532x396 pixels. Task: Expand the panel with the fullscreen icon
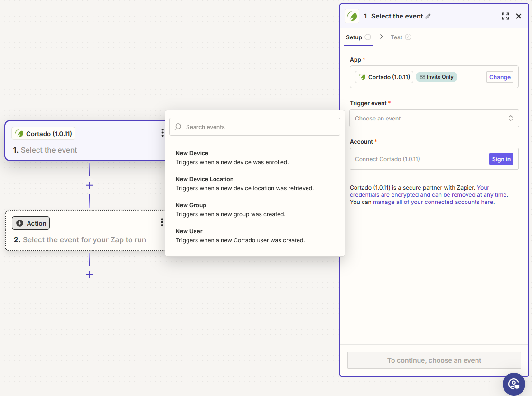coord(505,16)
